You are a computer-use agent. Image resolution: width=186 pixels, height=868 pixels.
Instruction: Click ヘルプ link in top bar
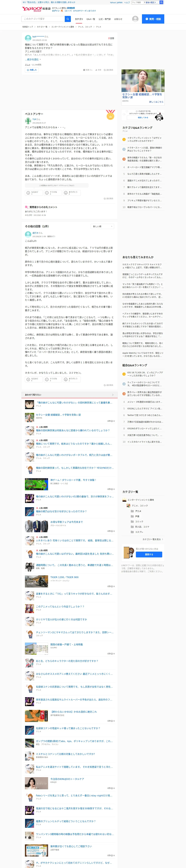[x=127, y=2]
